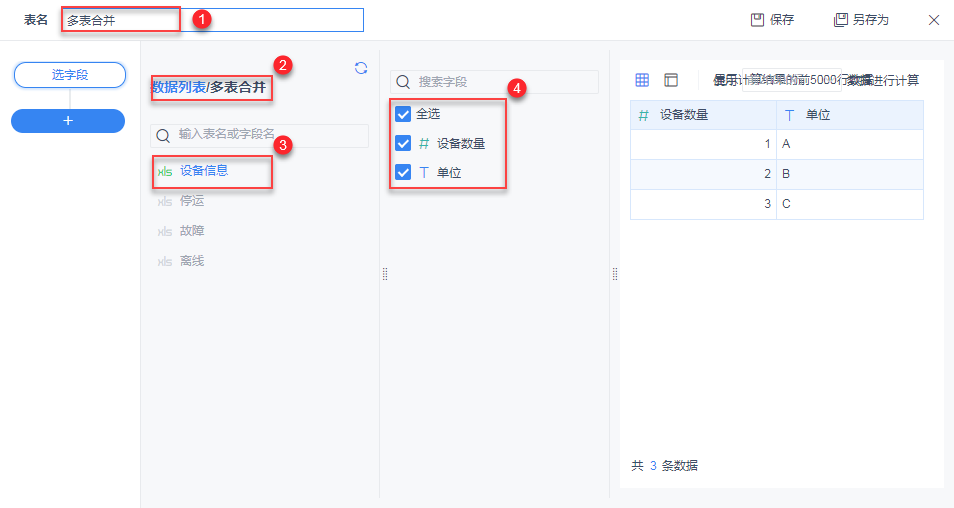The height and width of the screenshot is (508, 954).
Task: Click the save floppy disk icon
Action: 758,20
